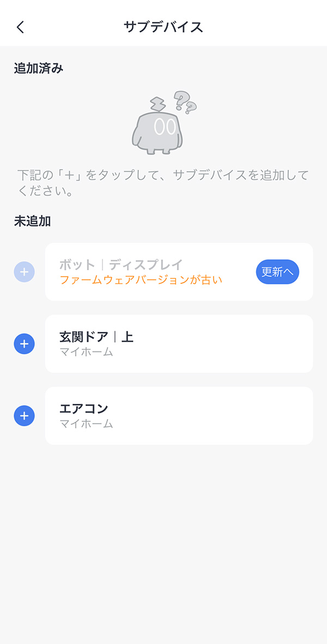This screenshot has height=644, width=327.
Task: Tap the lightning bolt on the mascot's head
Action: pos(158,104)
